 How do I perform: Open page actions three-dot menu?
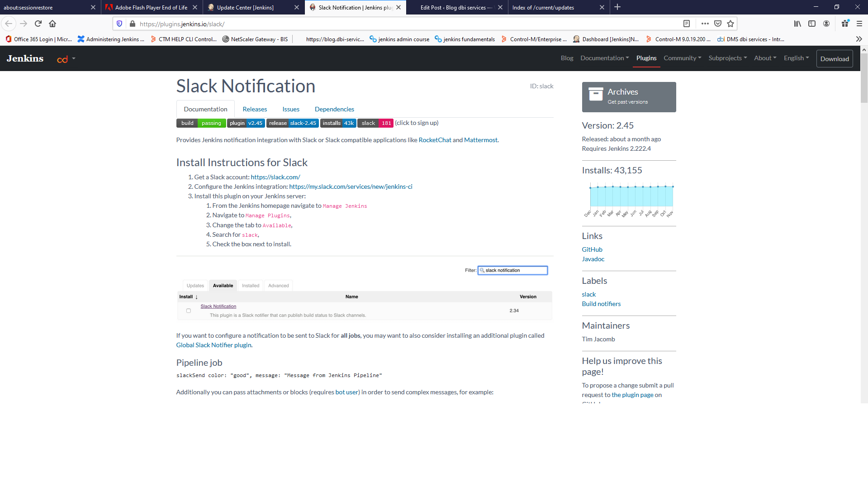click(x=705, y=24)
